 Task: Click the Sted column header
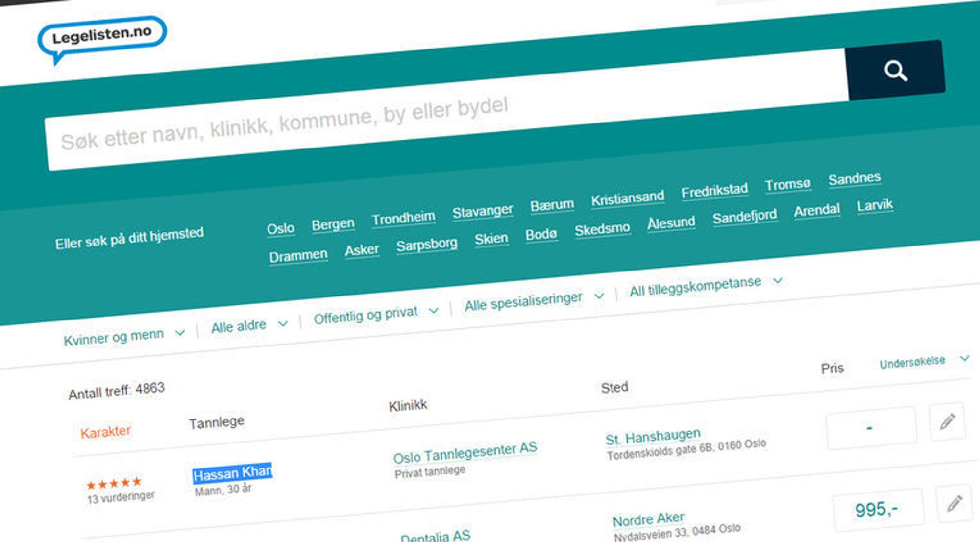tap(614, 387)
